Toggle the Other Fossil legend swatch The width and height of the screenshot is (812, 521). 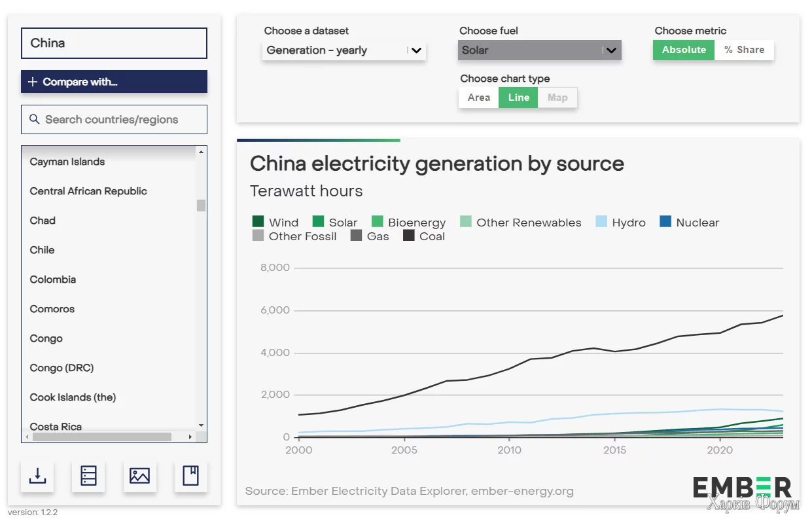tap(258, 236)
